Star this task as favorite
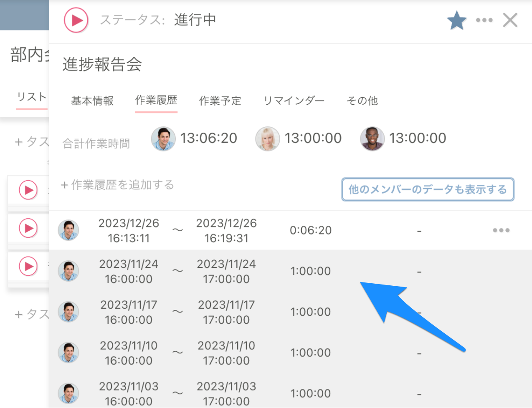Screen dimensions: 532x408 [x=456, y=20]
